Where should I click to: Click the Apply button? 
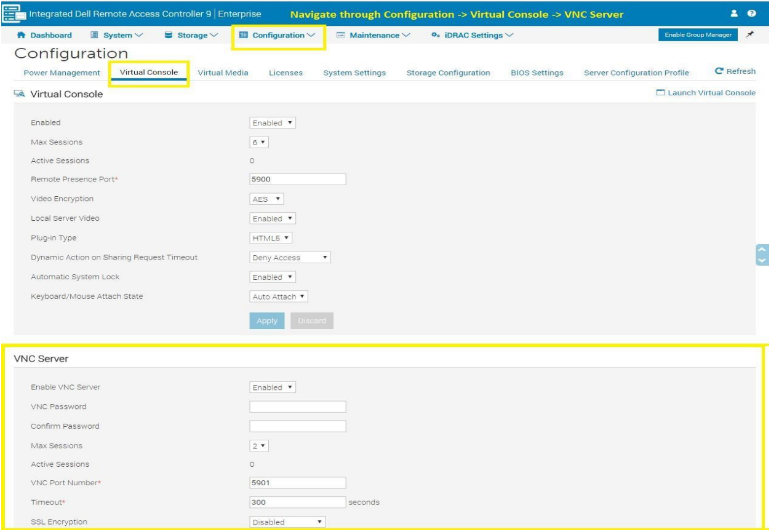pyautogui.click(x=266, y=320)
